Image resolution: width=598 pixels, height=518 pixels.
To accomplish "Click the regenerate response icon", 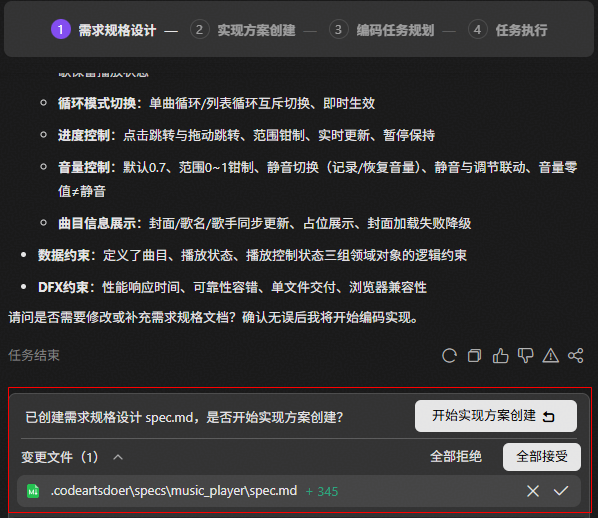I will pos(449,356).
